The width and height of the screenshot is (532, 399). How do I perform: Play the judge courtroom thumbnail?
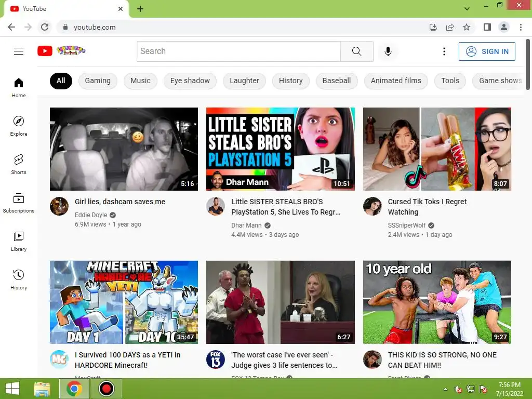pos(280,302)
